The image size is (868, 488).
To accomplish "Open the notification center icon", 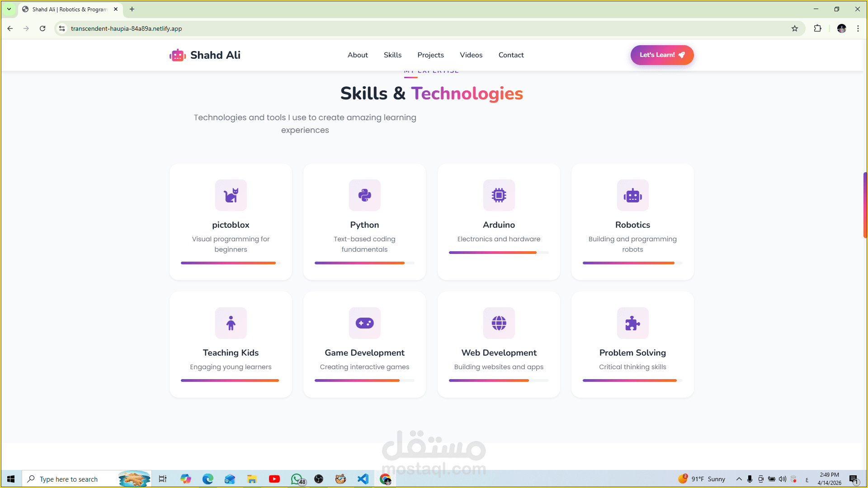I will (854, 479).
